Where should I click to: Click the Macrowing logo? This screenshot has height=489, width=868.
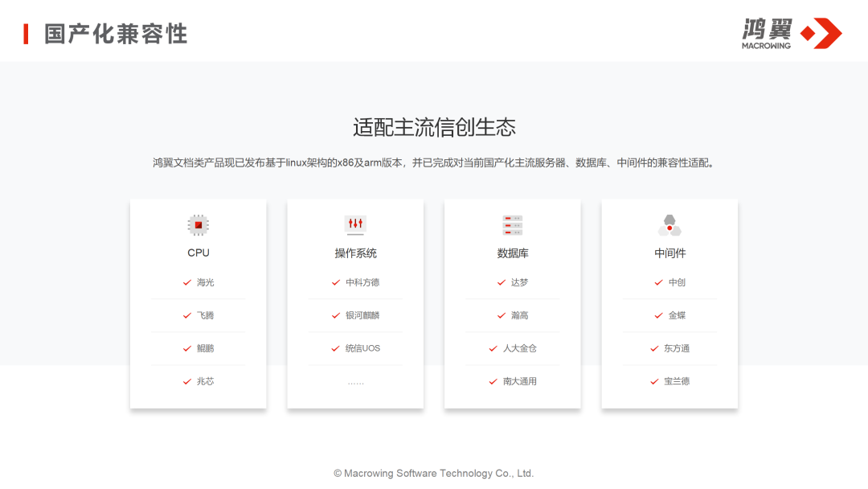point(792,33)
